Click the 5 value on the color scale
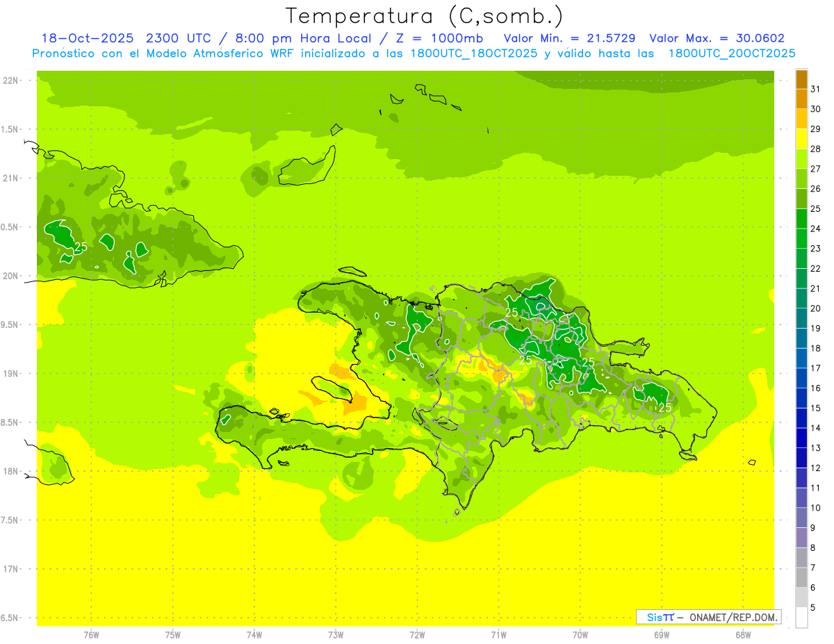The image size is (834, 644). pyautogui.click(x=815, y=608)
